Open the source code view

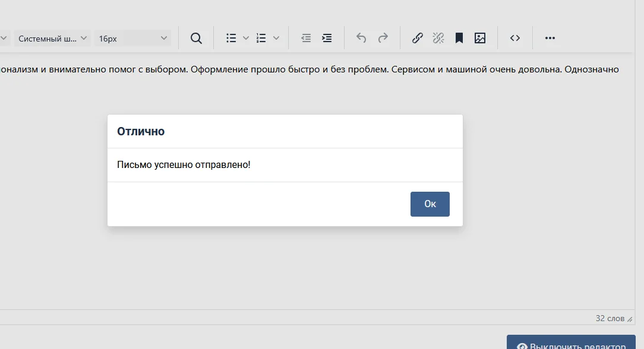click(515, 38)
